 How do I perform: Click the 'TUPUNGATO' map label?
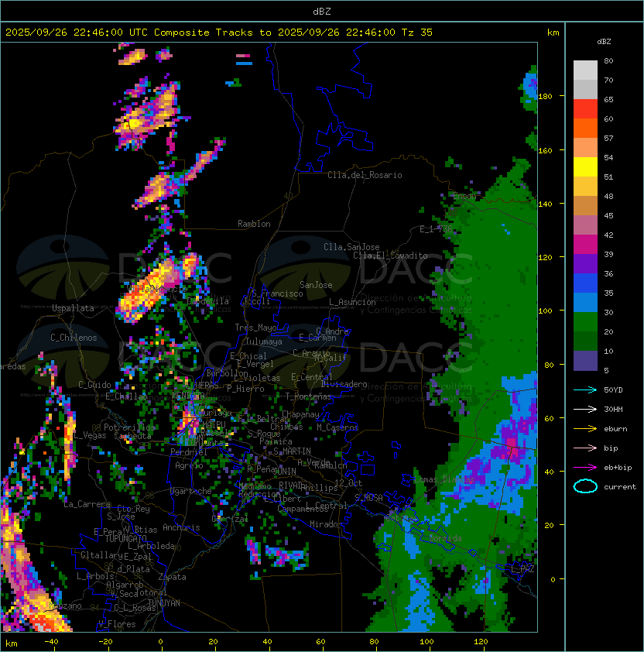click(125, 539)
